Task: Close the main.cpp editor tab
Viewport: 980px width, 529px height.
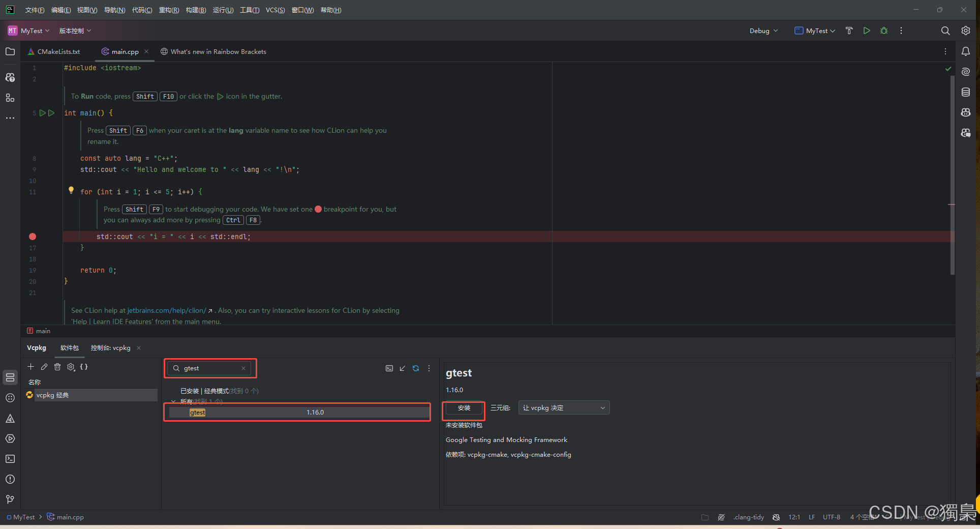Action: [146, 51]
